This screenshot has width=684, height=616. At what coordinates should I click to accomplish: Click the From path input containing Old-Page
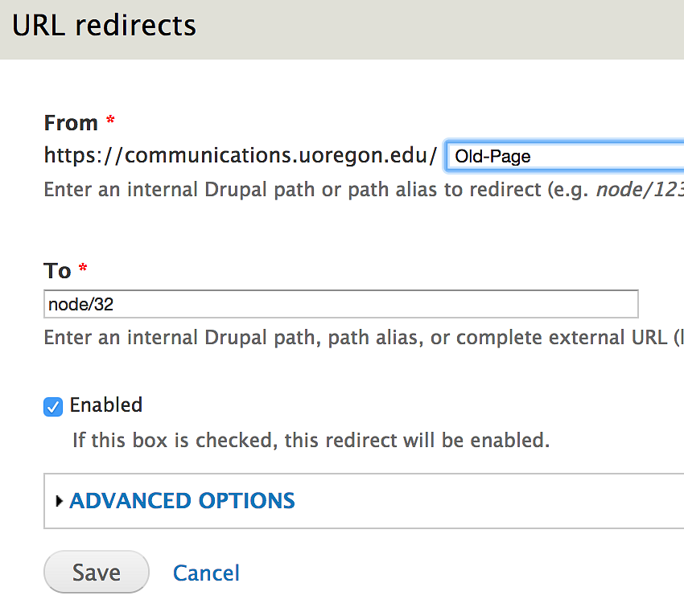(563, 156)
